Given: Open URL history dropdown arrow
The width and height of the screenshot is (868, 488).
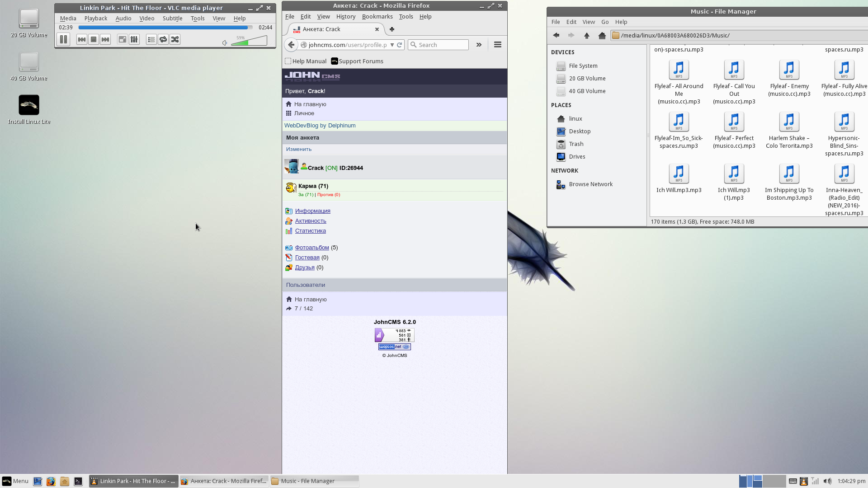Looking at the screenshot, I should click(x=392, y=45).
